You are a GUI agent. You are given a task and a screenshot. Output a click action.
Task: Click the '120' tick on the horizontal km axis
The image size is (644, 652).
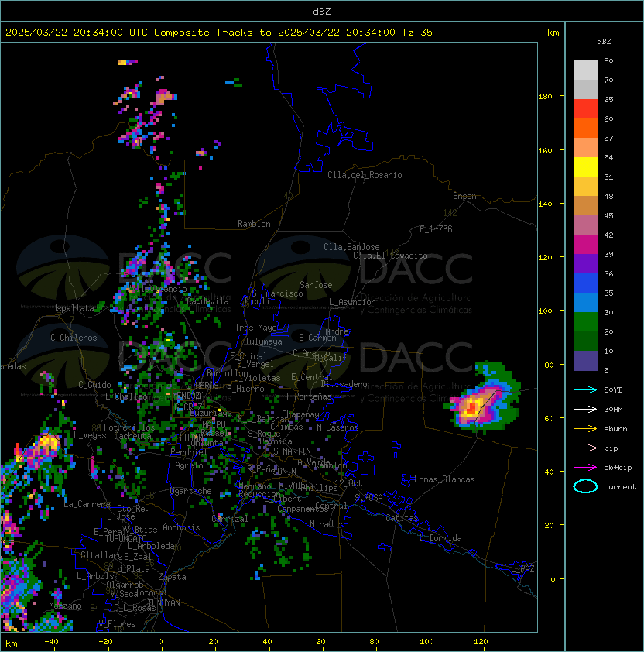pyautogui.click(x=481, y=642)
